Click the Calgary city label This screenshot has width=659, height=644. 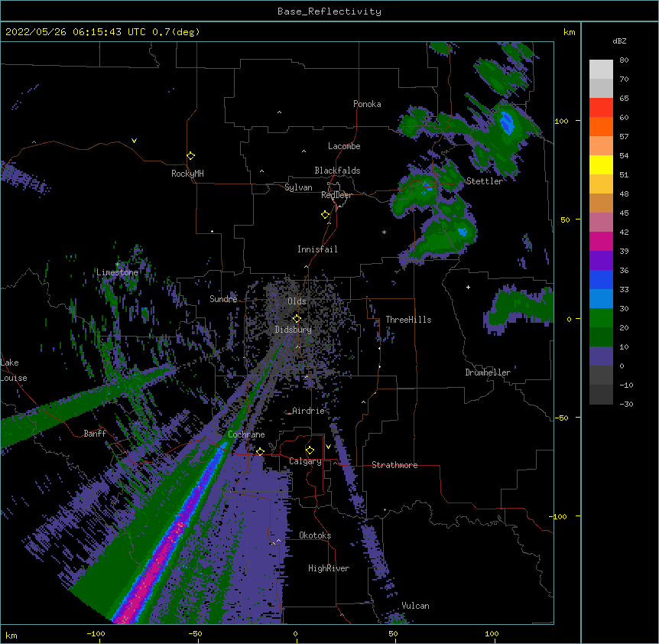coord(305,461)
